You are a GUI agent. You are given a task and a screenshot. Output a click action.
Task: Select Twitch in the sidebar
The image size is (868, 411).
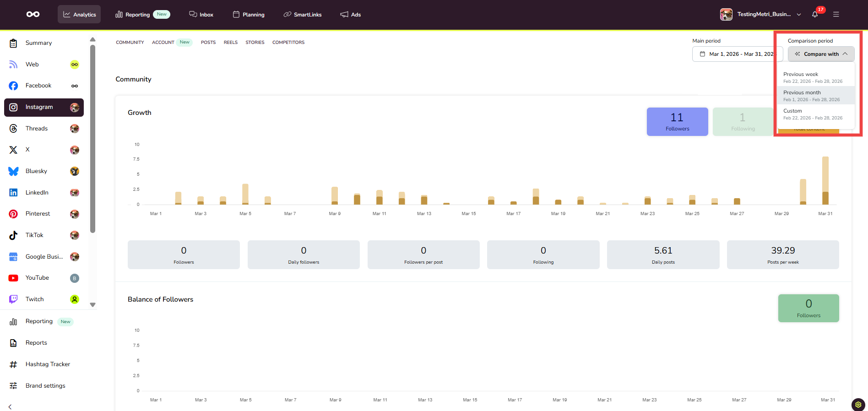click(x=44, y=299)
